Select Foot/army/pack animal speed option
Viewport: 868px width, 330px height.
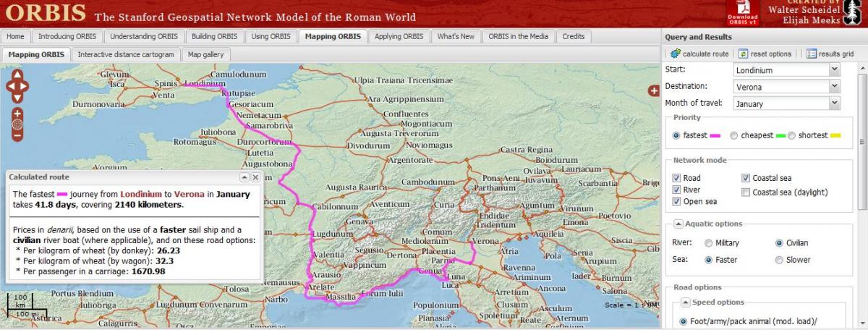(684, 322)
